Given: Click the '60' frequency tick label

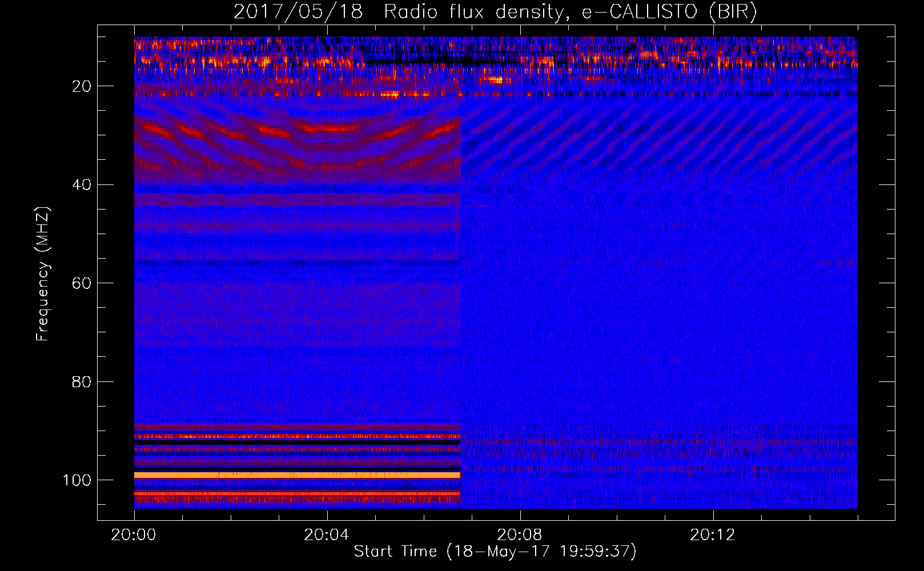Looking at the screenshot, I should (82, 283).
